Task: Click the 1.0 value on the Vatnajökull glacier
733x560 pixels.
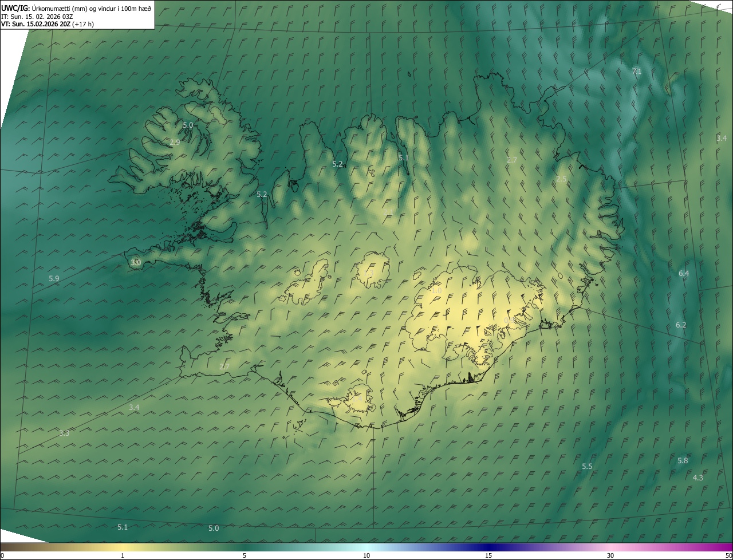Action: click(436, 291)
